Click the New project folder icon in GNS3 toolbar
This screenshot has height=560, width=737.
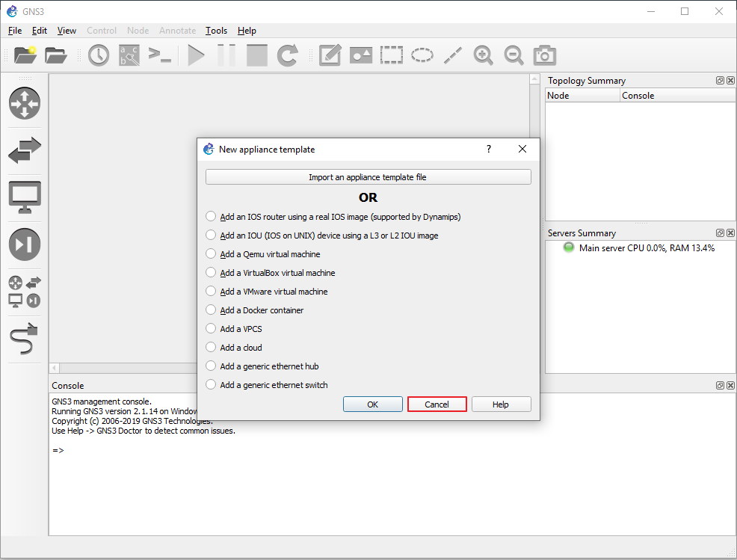point(25,55)
